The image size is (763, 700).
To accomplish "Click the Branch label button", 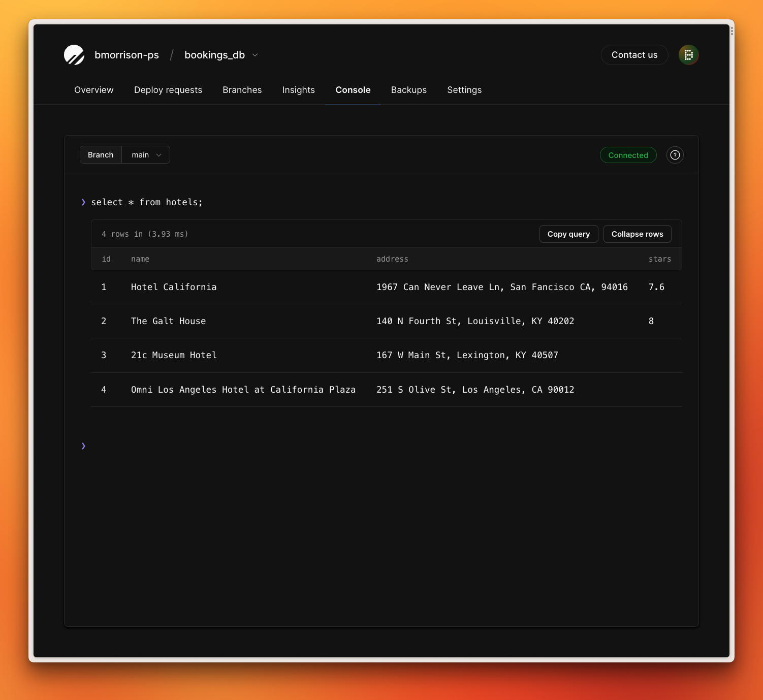I will 100,154.
